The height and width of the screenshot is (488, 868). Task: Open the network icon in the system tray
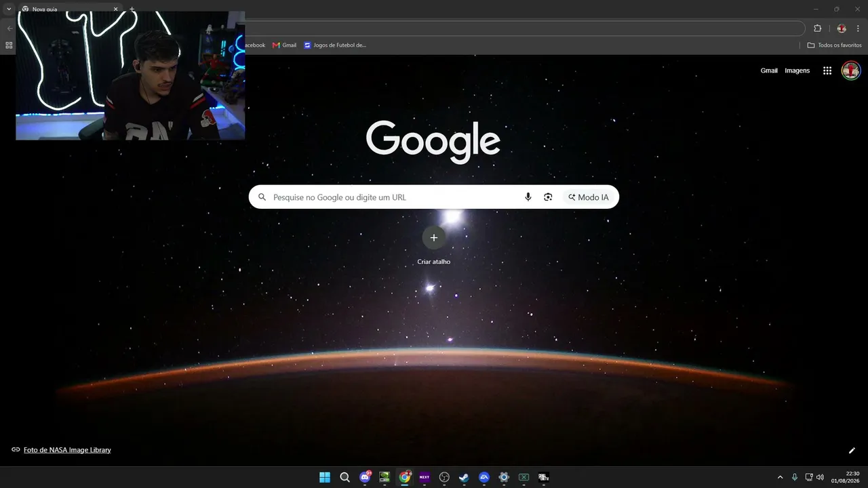809,477
